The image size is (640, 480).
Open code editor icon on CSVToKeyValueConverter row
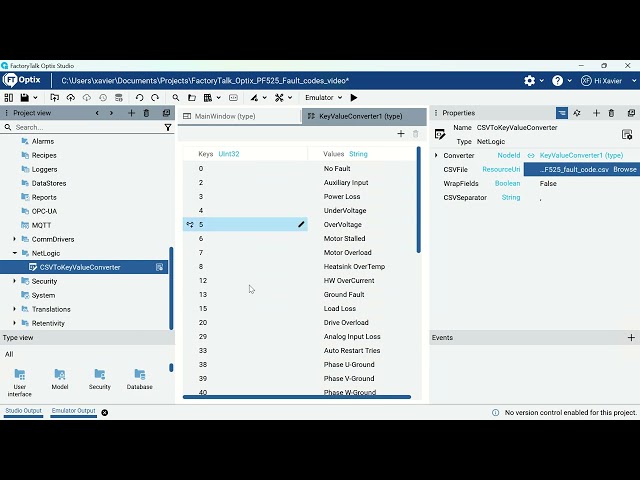(x=160, y=267)
